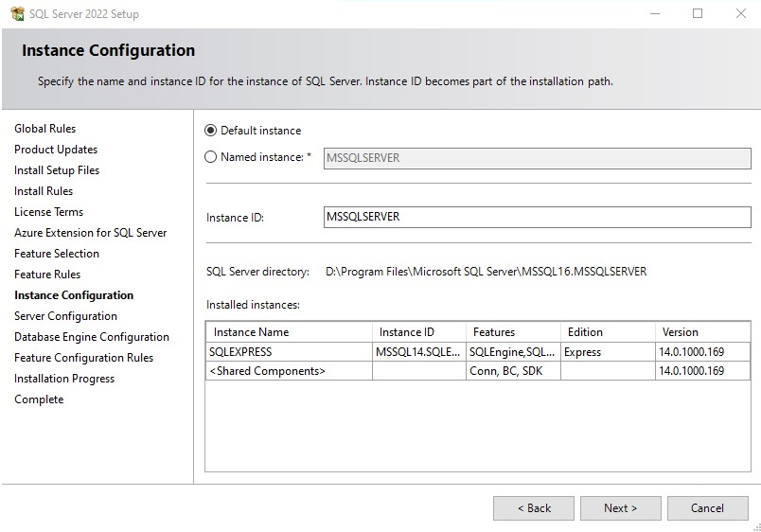Select the Shared Components row
Image resolution: width=761 pixels, height=532 pixels.
click(x=267, y=371)
